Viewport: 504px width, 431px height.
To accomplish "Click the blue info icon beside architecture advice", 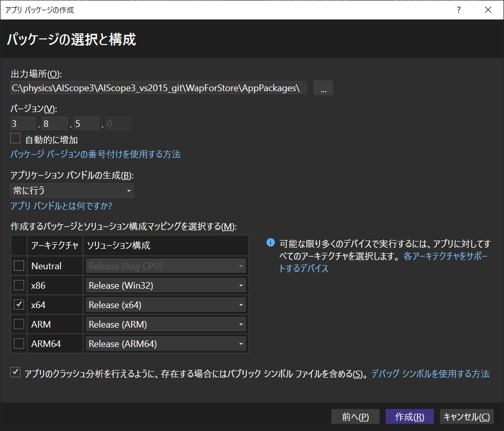I will 270,243.
